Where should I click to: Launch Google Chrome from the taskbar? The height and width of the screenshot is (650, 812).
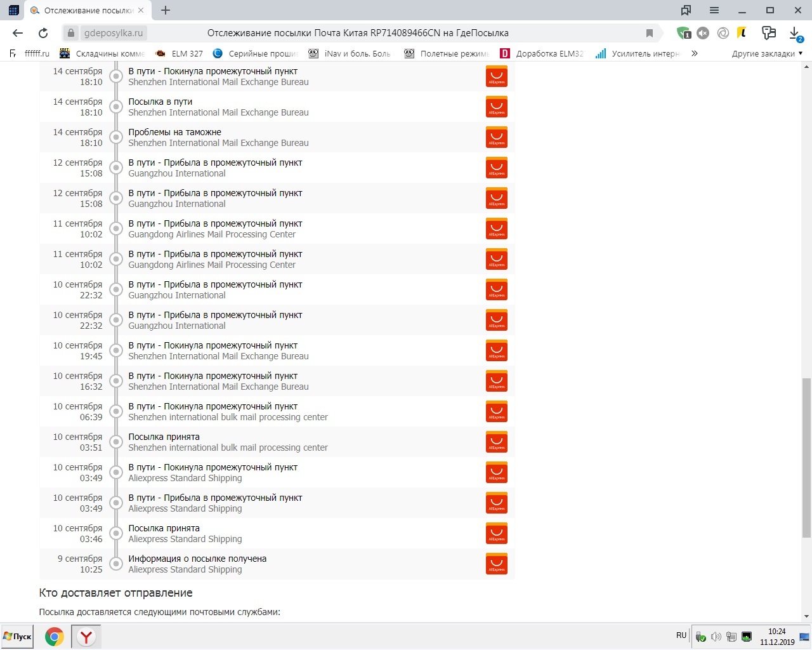(x=55, y=637)
